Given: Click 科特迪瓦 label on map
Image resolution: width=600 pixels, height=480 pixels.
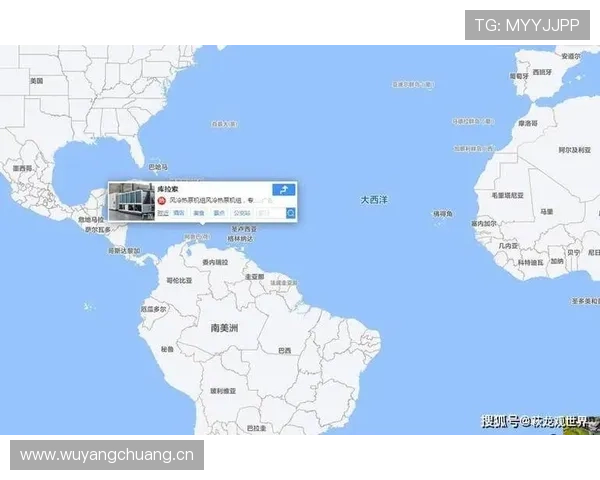Looking at the screenshot, I should (531, 263).
